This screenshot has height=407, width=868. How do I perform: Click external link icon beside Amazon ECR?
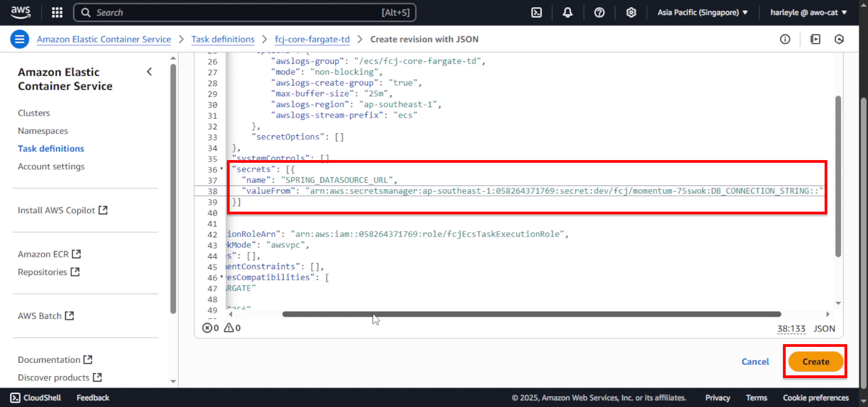[76, 254]
